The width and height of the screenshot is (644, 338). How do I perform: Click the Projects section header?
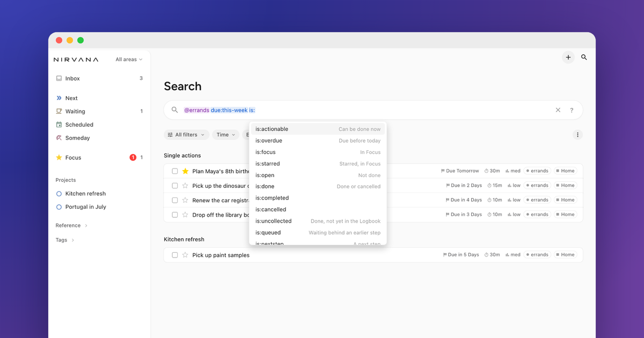pos(65,180)
